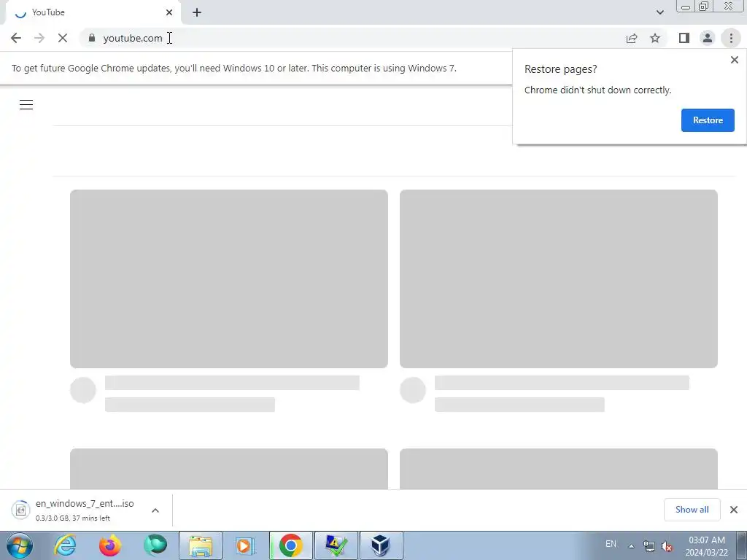
Task: View site information via the lock icon
Action: tap(92, 38)
